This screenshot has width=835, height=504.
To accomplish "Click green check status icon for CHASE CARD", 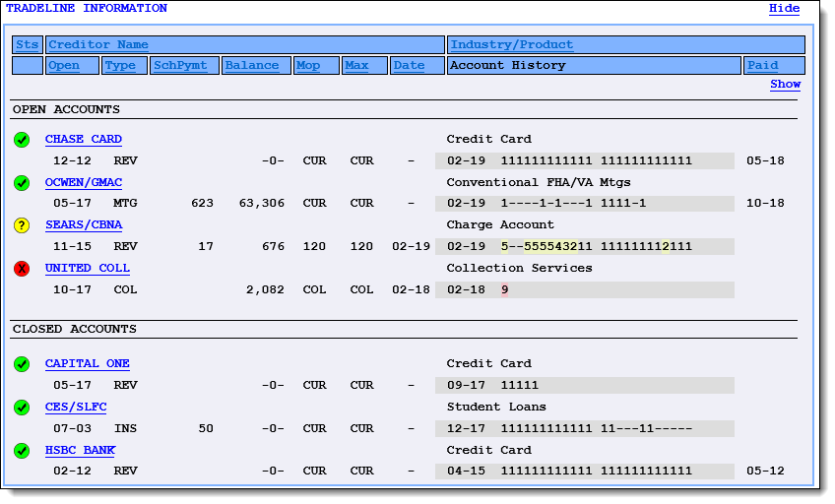I will click(x=22, y=140).
